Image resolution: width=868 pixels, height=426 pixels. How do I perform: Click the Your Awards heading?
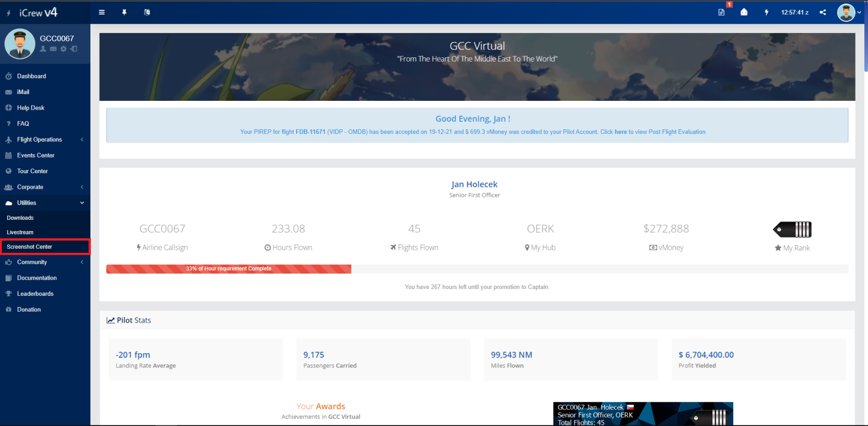(321, 406)
